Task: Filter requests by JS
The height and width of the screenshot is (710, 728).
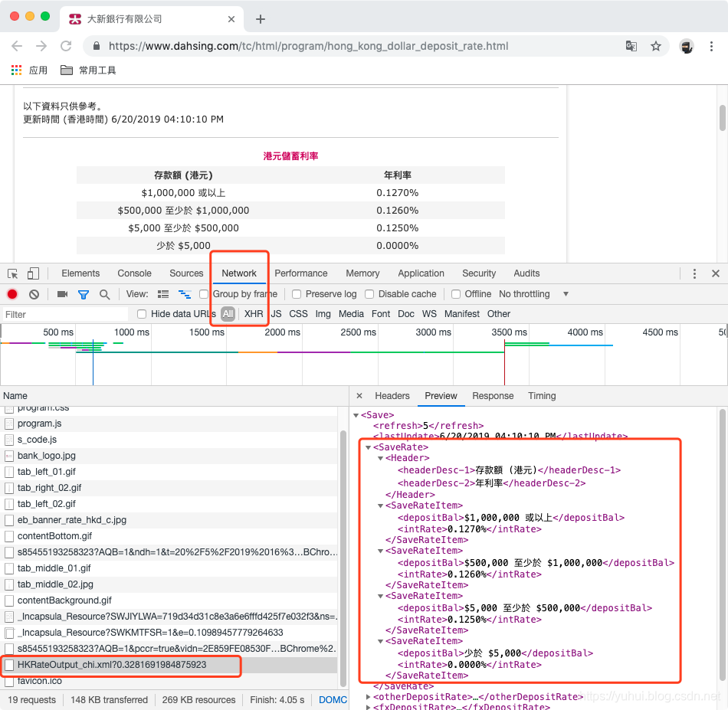Action: coord(276,314)
